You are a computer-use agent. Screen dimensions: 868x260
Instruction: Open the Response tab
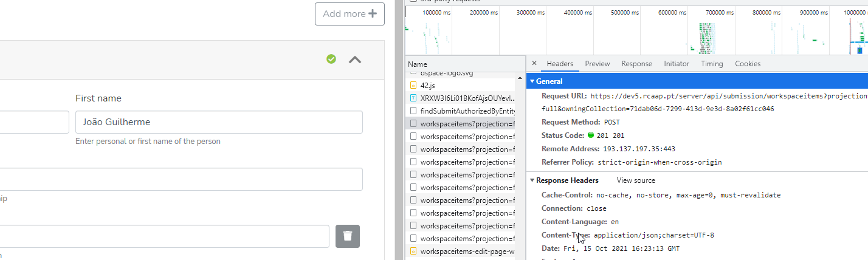(x=636, y=64)
